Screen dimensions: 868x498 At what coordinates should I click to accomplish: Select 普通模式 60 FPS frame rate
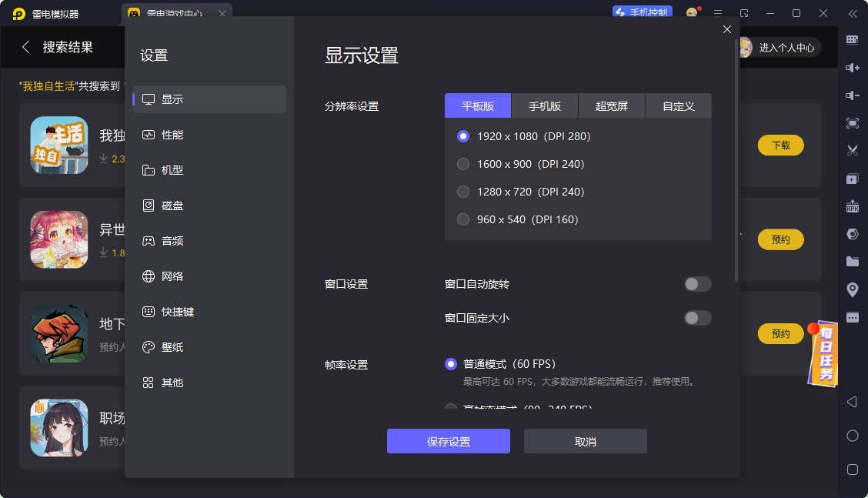click(451, 363)
